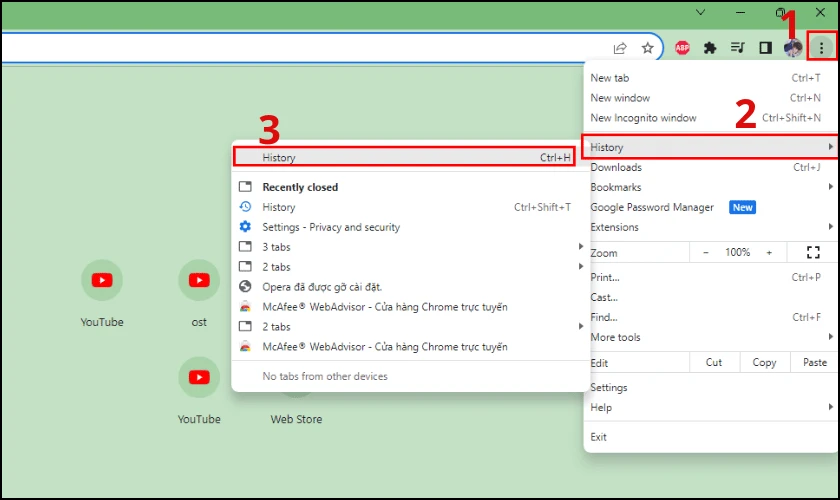Image resolution: width=840 pixels, height=500 pixels.
Task: Click the fullscreen zoom icon
Action: [813, 252]
